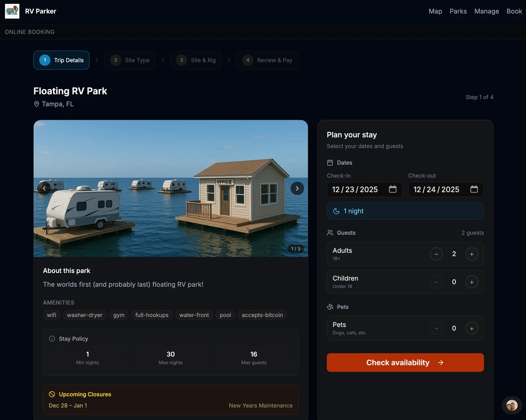Viewport: 526px width, 420px height.
Task: Add one child guest
Action: point(471,282)
